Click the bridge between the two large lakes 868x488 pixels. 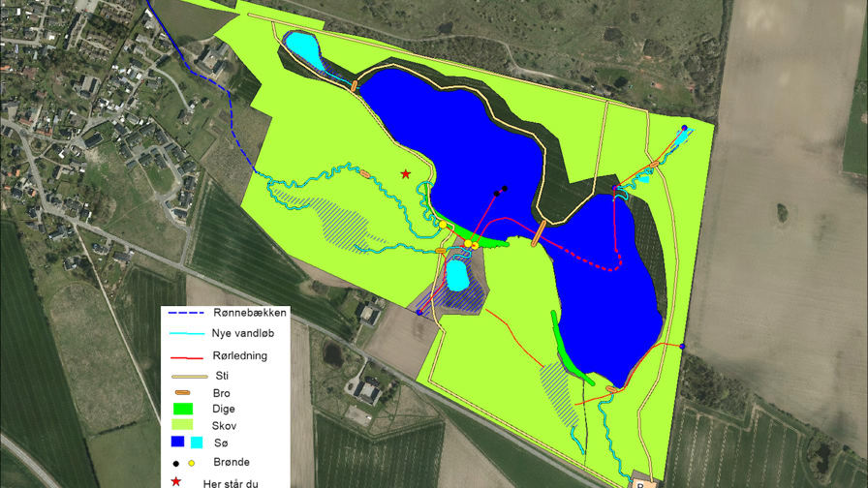[x=537, y=233]
